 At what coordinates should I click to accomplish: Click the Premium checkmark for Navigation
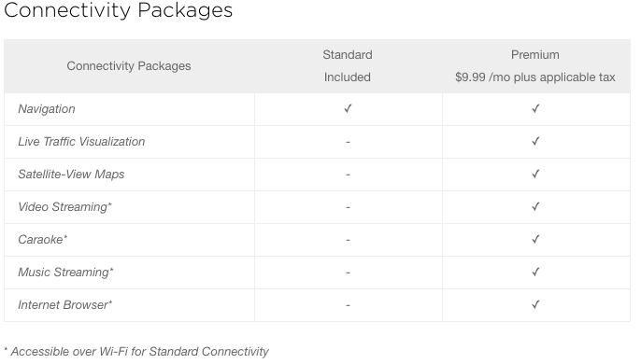coord(535,108)
